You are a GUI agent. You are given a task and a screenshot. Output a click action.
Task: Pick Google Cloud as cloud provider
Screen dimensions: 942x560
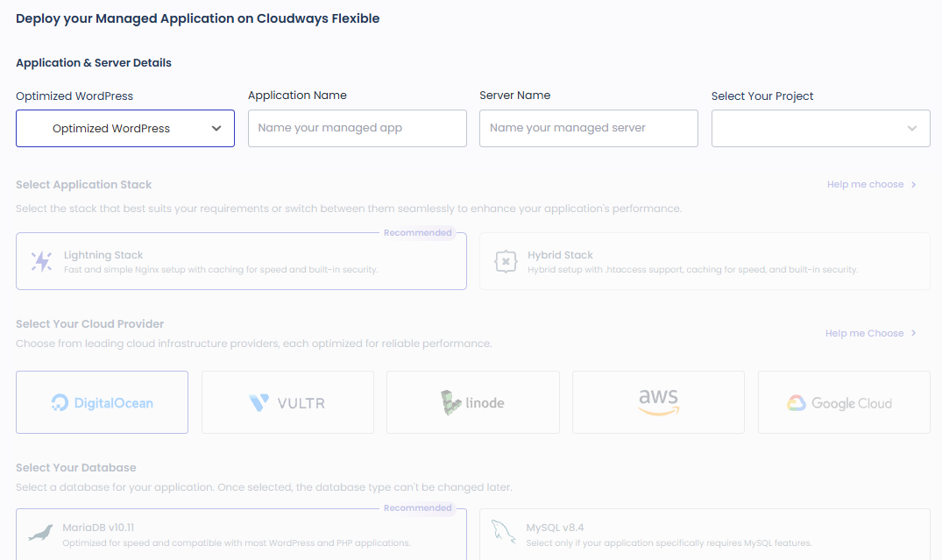click(844, 402)
